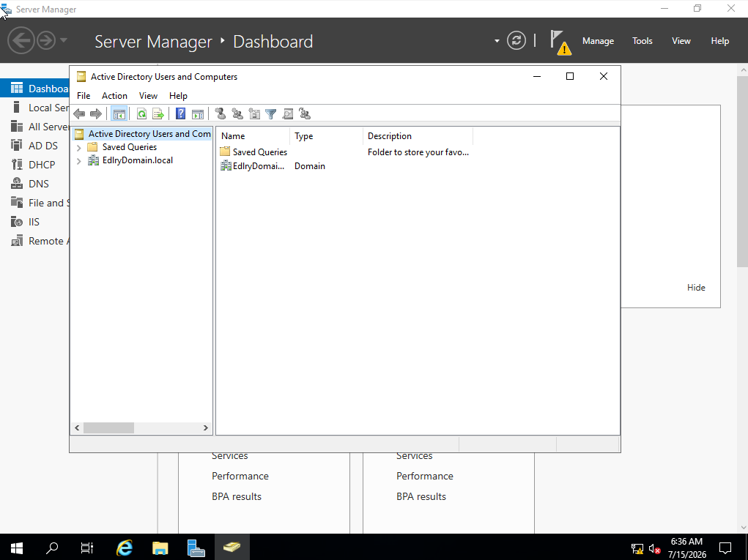This screenshot has width=748, height=560.
Task: Open Server Manager's Manage menu
Action: click(598, 41)
